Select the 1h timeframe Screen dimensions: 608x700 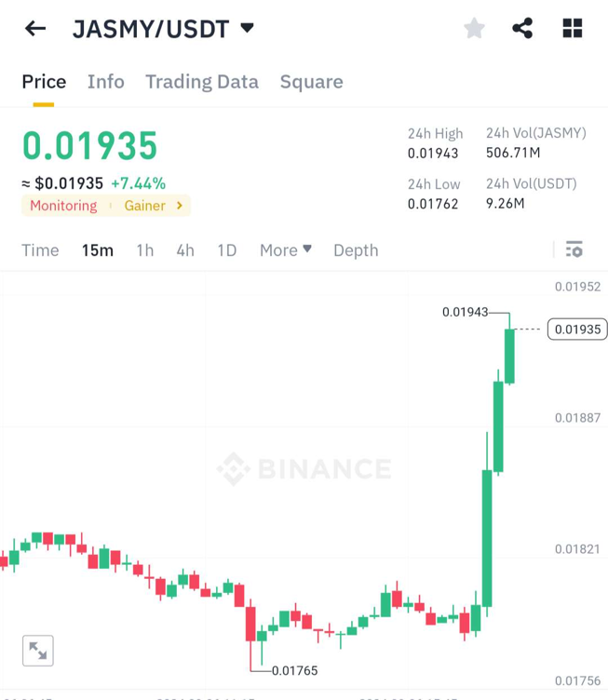click(144, 249)
